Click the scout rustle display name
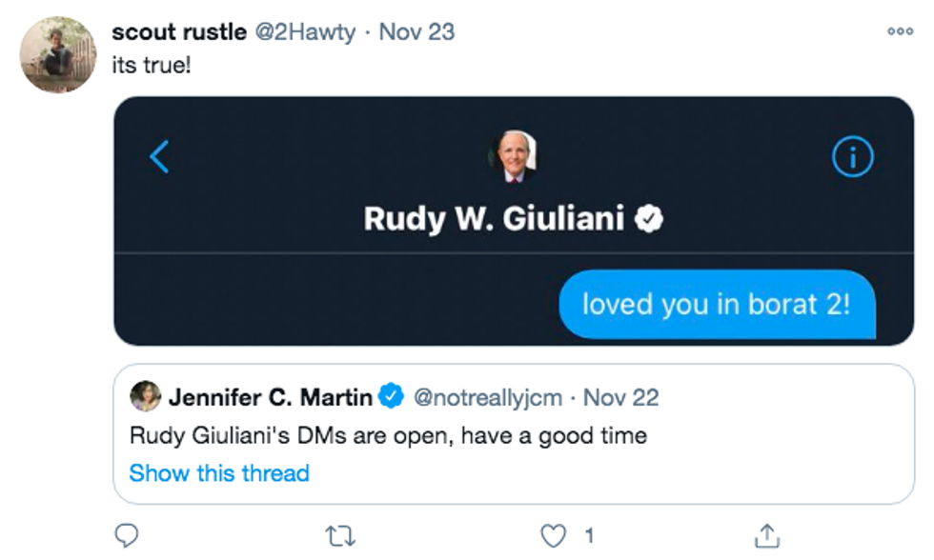This screenshot has width=934, height=560. pos(177,31)
